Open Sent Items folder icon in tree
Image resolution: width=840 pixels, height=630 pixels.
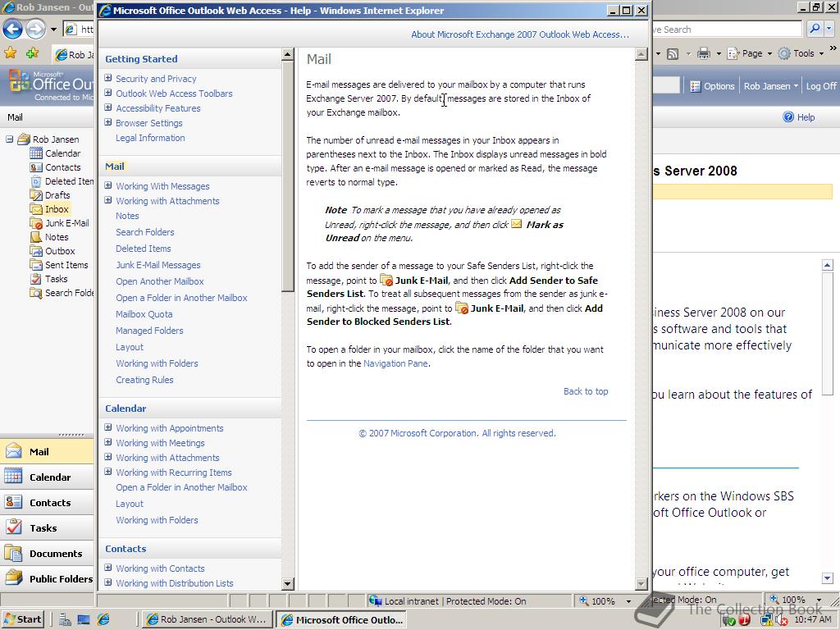[x=36, y=265]
